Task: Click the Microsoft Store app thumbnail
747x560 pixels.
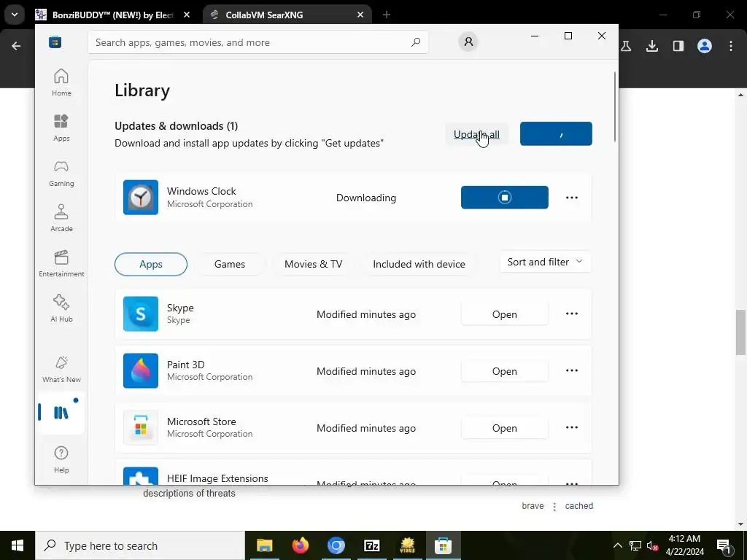Action: pyautogui.click(x=141, y=427)
